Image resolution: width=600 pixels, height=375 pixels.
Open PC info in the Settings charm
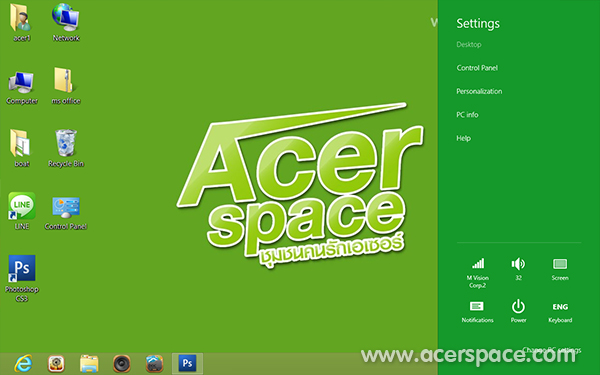(467, 115)
